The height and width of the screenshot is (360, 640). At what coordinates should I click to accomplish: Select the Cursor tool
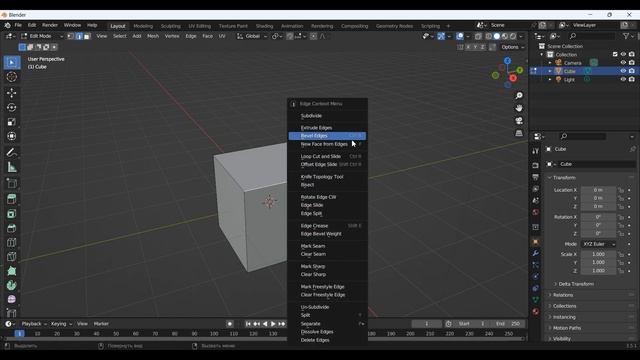tap(11, 77)
